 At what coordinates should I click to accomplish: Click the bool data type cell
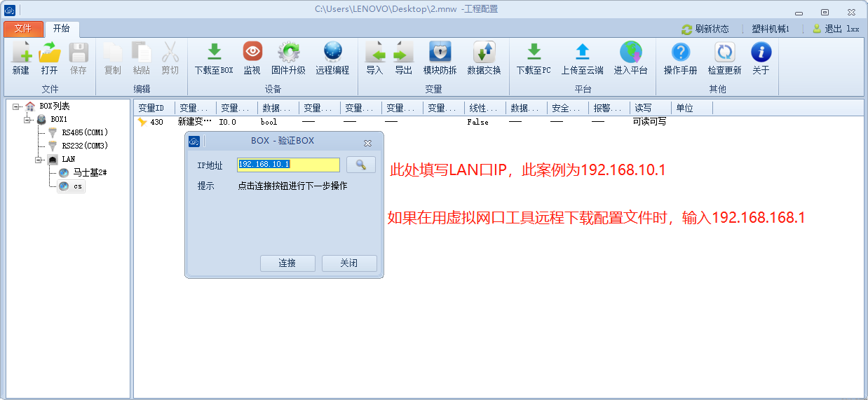269,122
